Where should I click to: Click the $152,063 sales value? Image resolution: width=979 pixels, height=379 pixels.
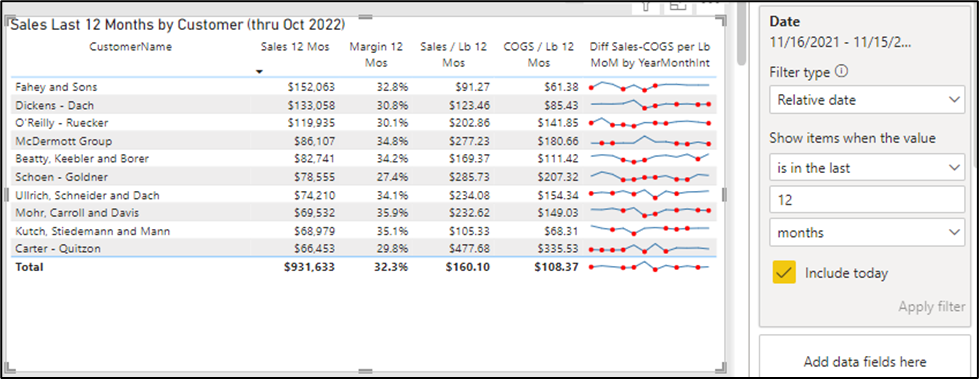tap(311, 87)
